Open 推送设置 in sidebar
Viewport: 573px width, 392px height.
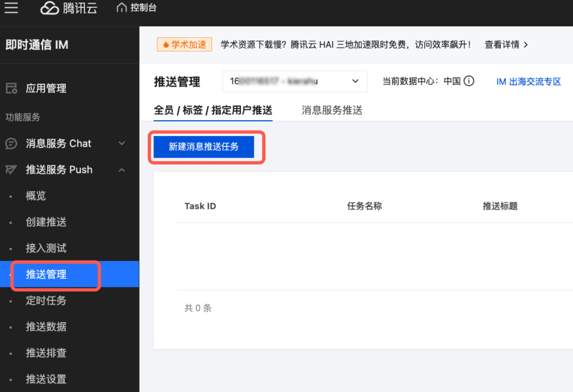(x=46, y=379)
